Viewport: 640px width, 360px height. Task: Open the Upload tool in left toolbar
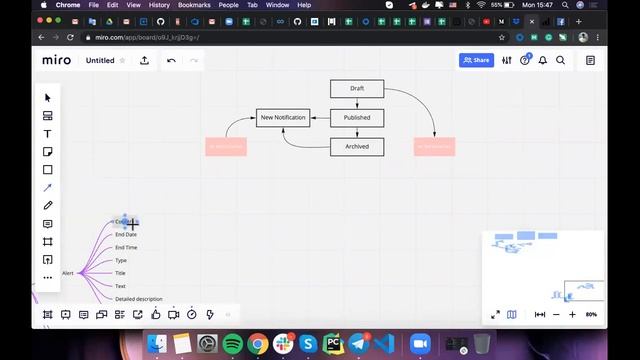pyautogui.click(x=48, y=260)
